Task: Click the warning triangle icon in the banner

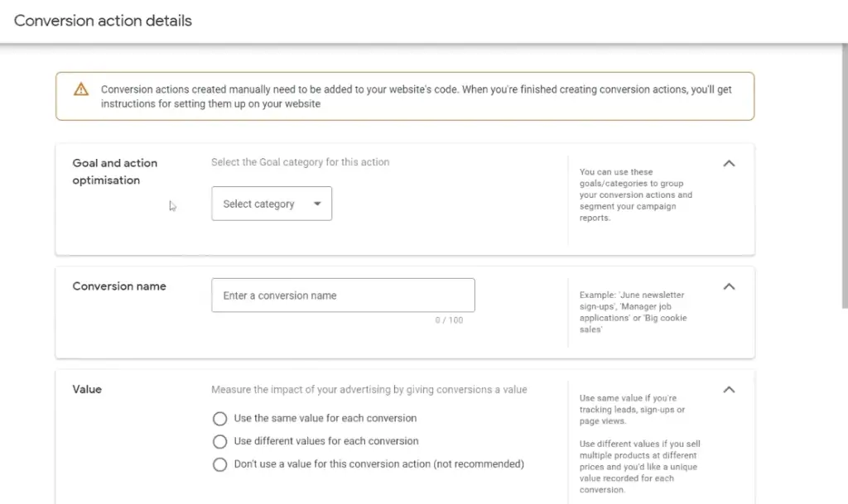Action: point(80,89)
